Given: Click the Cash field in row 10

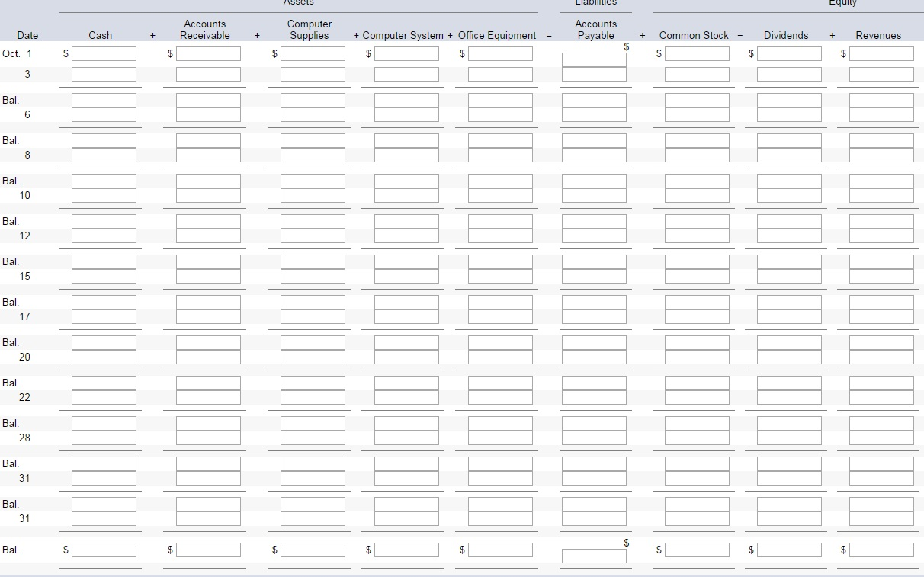Looking at the screenshot, I should click(104, 195).
